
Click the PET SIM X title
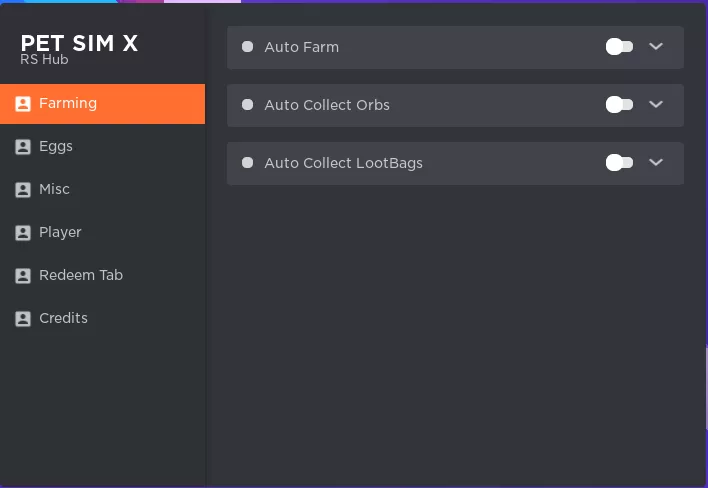coord(79,43)
